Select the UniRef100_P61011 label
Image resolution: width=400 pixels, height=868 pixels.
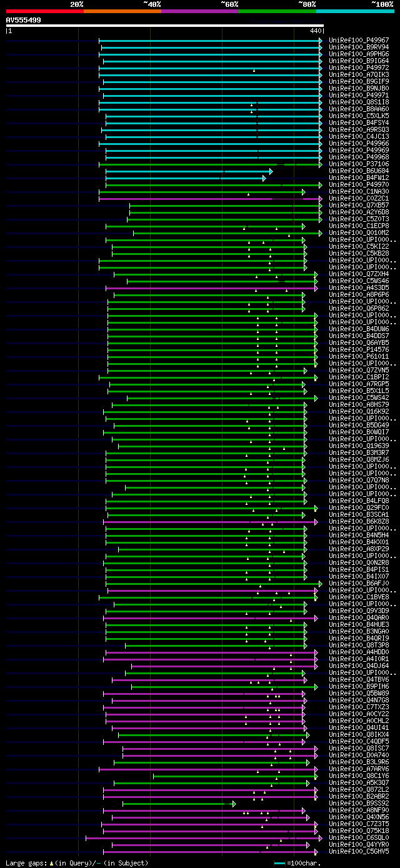tap(359, 356)
